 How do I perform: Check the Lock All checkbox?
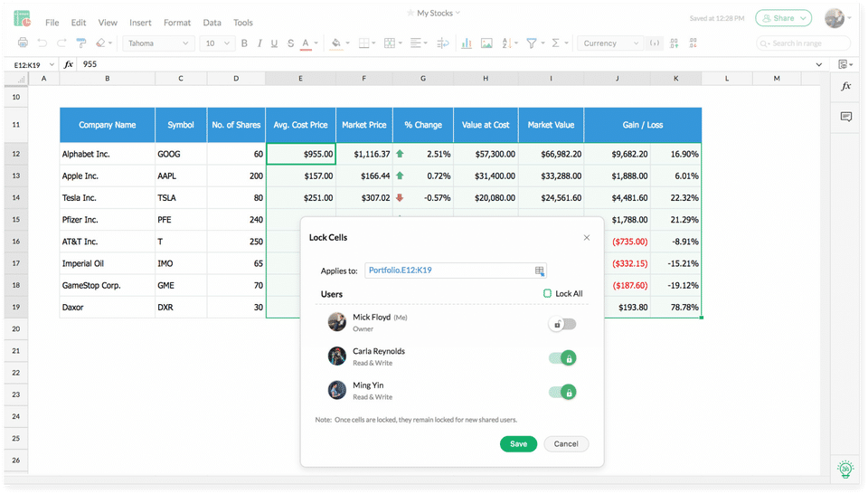click(x=548, y=293)
